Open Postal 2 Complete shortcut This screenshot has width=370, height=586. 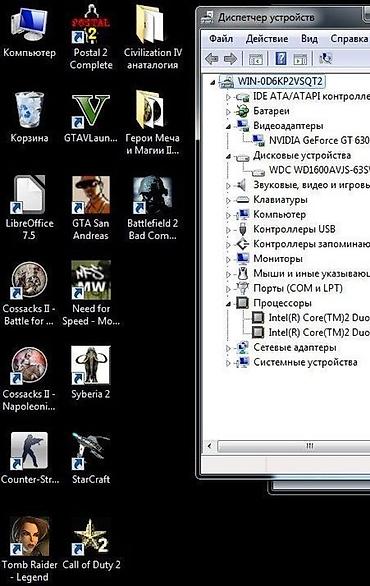(91, 36)
